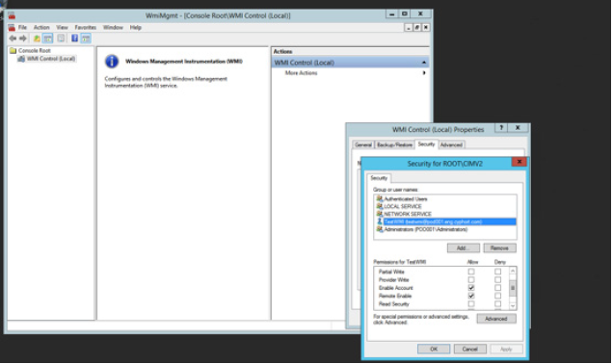
Task: Click the Forward arrow in the WmiMgmt toolbar
Action: [x=23, y=39]
